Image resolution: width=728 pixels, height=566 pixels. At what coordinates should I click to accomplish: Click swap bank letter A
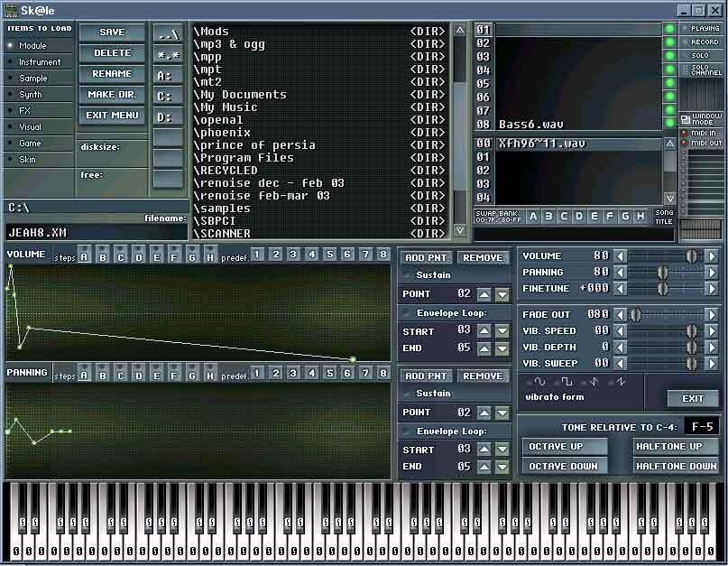tap(534, 216)
